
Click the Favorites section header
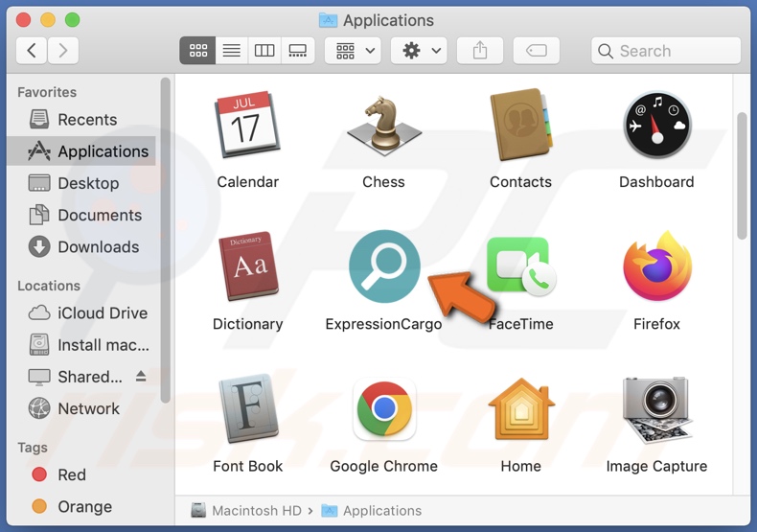click(47, 92)
